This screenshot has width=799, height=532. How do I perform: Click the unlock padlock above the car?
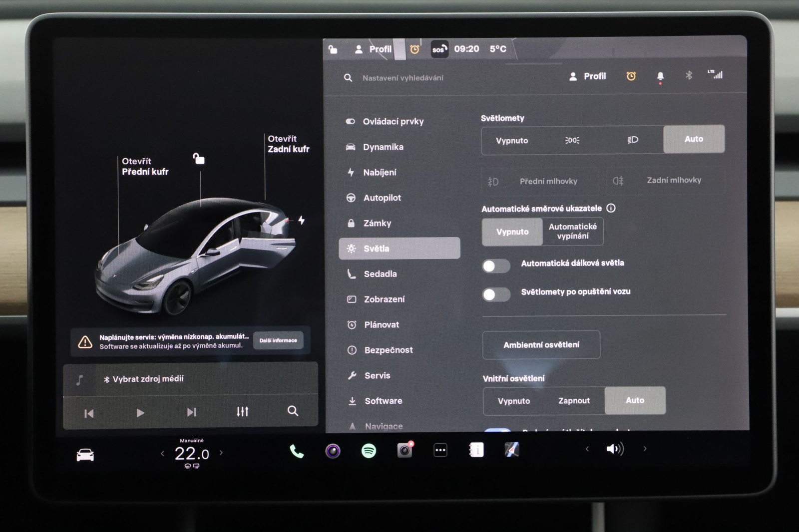(199, 159)
